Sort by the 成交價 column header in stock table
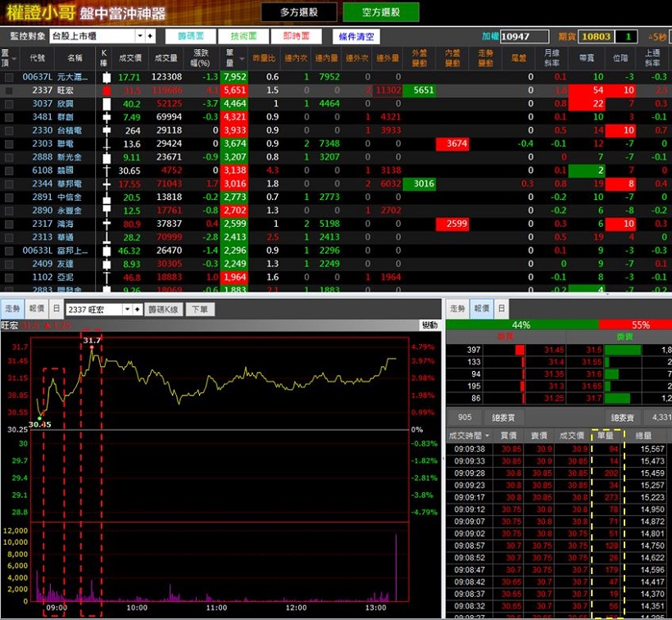The width and height of the screenshot is (672, 620). (x=129, y=58)
